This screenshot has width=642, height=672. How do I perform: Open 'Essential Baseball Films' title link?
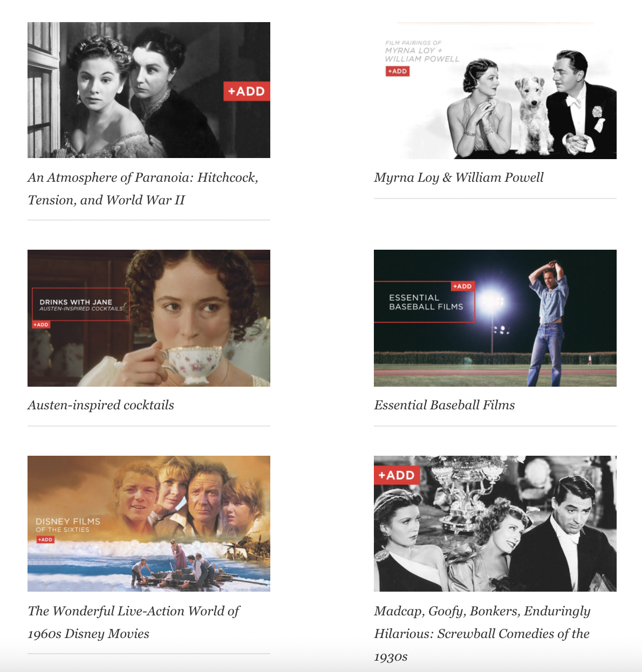coord(445,405)
